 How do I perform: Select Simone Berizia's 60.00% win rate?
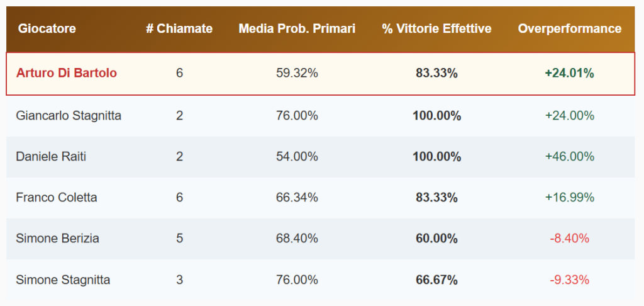coord(436,239)
